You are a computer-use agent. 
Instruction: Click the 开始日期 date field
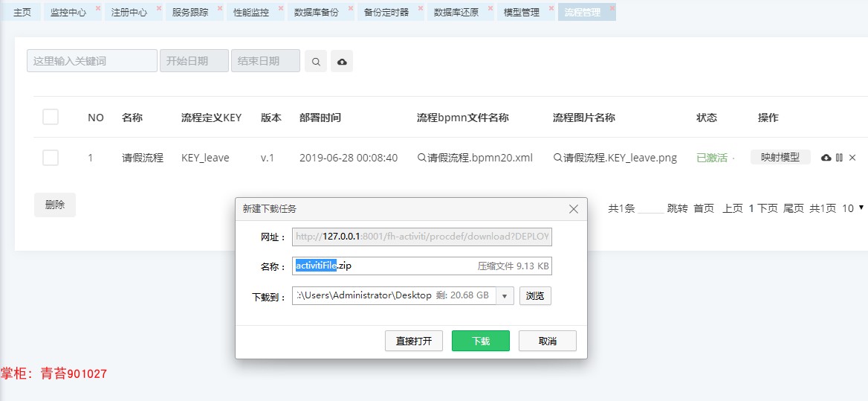click(194, 61)
